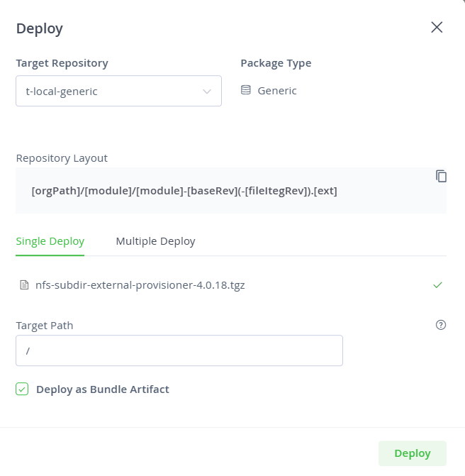Open the Target Repository dropdown showing t-local-generic
The image size is (465, 476).
(x=118, y=91)
